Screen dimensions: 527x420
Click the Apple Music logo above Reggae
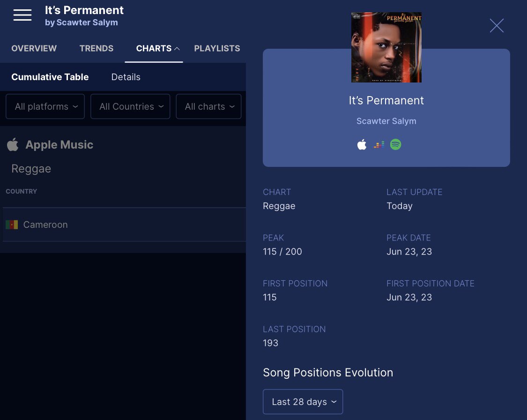click(x=13, y=144)
